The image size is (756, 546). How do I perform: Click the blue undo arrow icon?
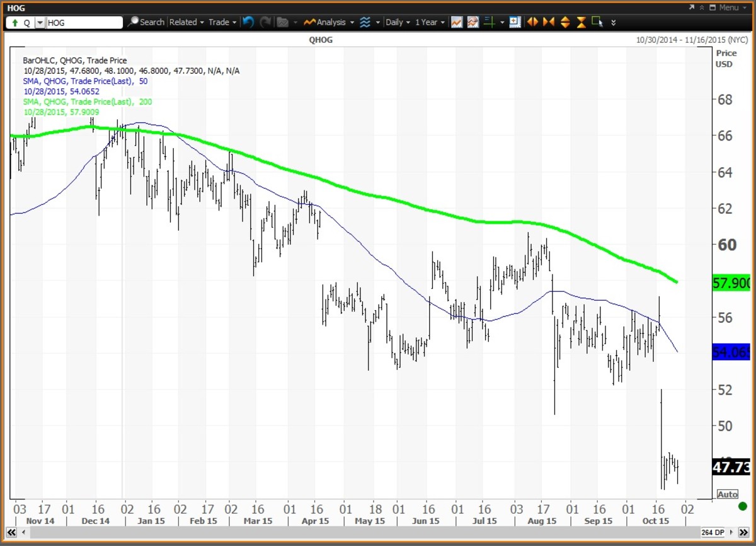[248, 22]
